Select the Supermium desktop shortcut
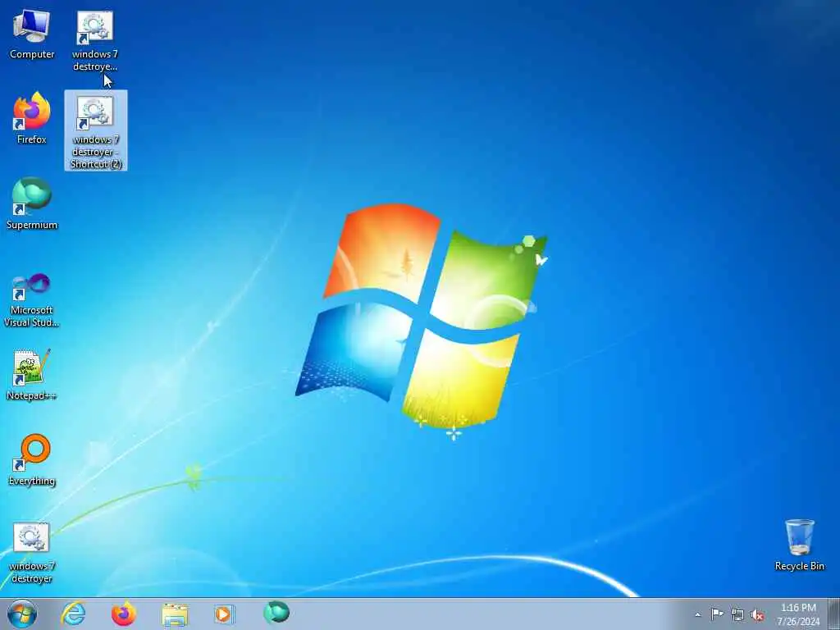 pyautogui.click(x=32, y=203)
